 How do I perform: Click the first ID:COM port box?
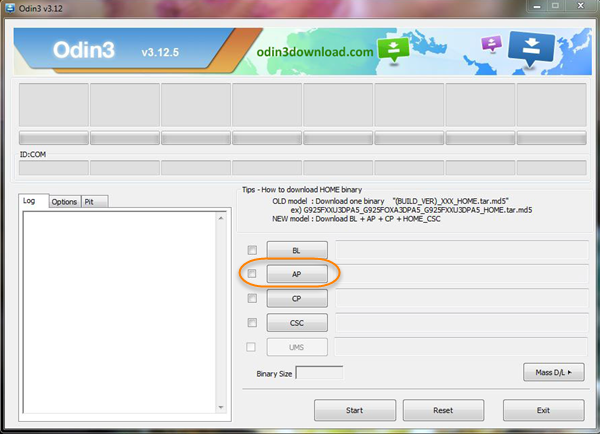(x=54, y=168)
